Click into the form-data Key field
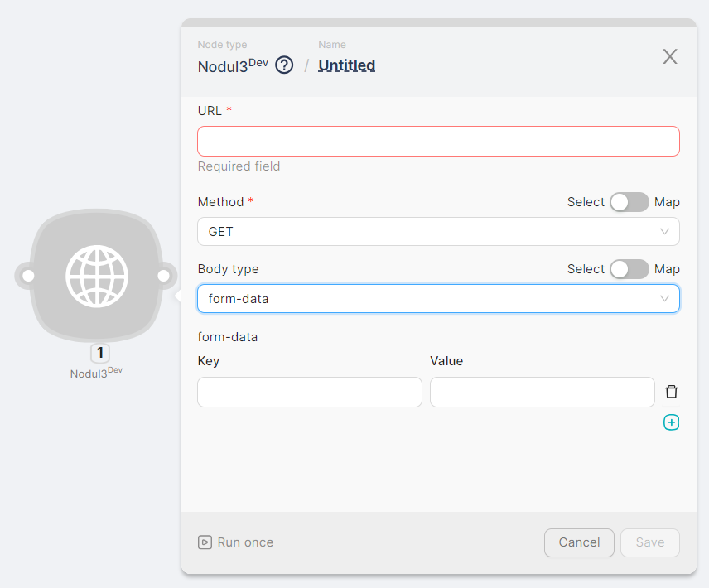Viewport: 709px width, 588px height. pos(310,392)
